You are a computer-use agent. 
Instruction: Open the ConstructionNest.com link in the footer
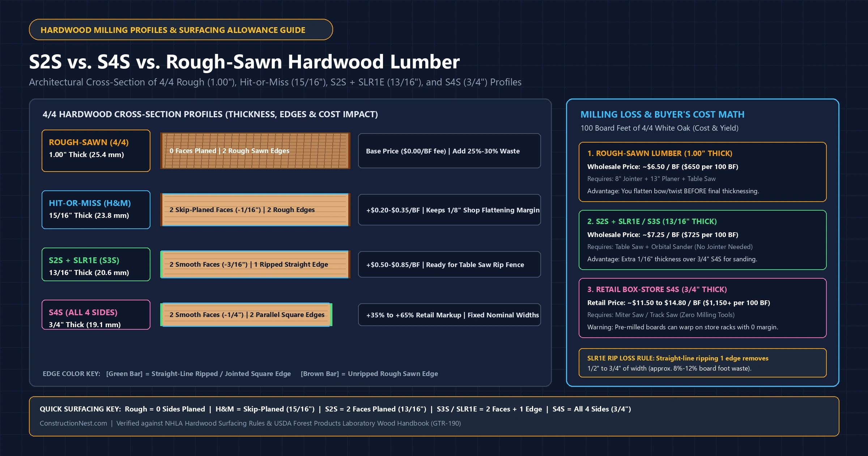click(73, 423)
